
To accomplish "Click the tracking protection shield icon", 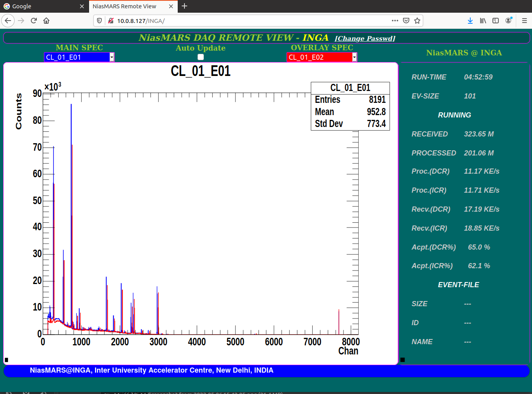I will coord(99,21).
